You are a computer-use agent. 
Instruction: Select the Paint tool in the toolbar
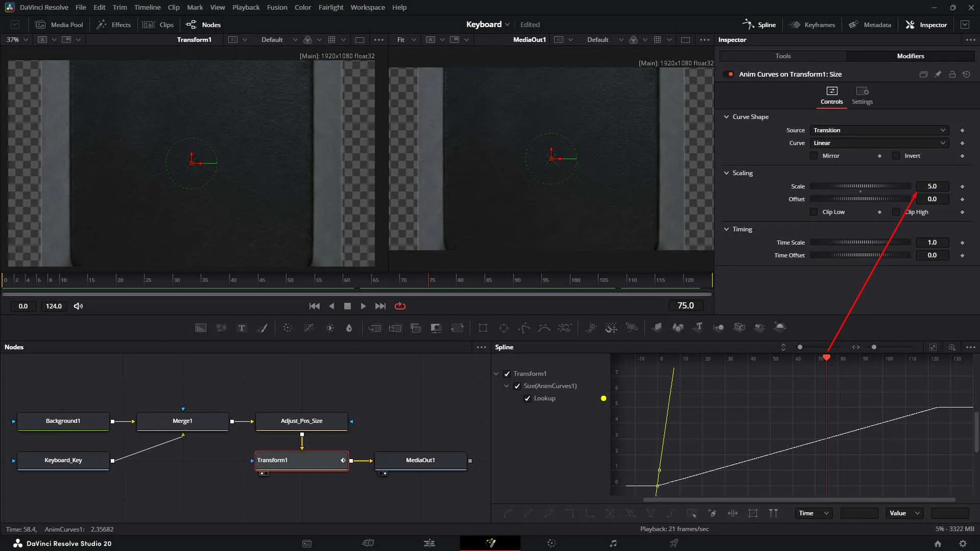click(262, 328)
